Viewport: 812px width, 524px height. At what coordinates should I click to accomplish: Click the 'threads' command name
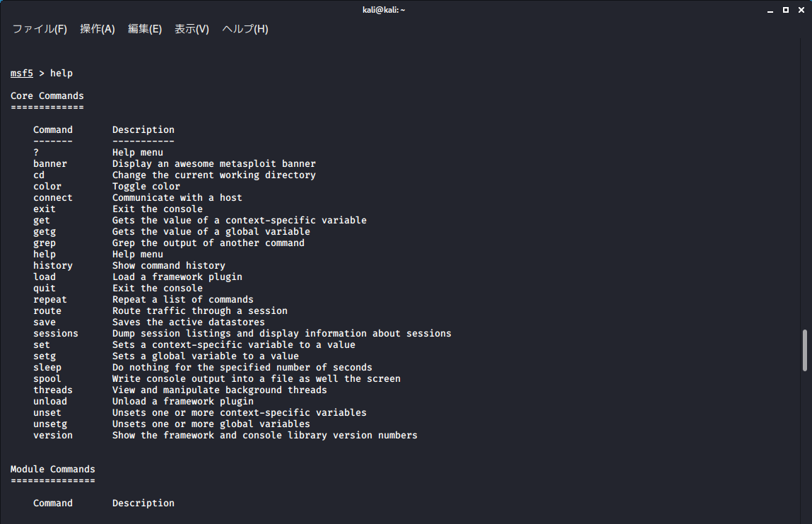[x=53, y=390]
